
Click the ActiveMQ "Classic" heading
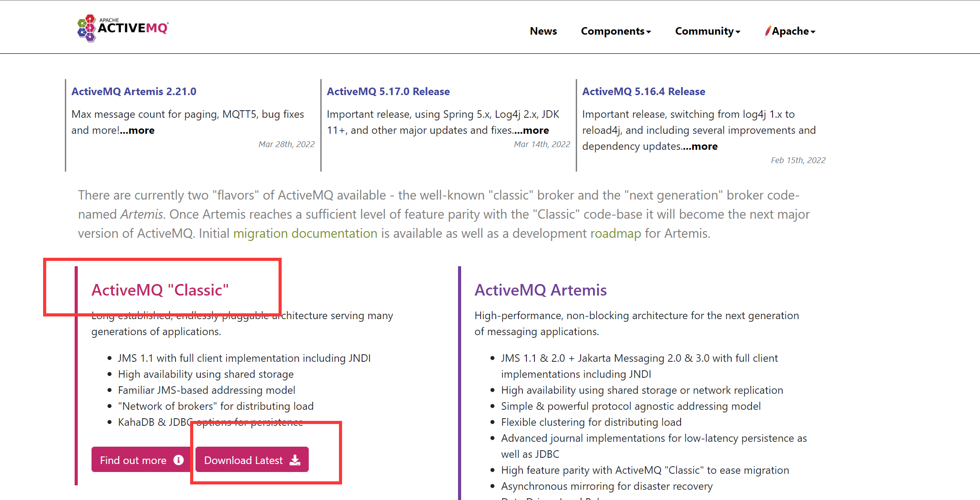pos(160,290)
